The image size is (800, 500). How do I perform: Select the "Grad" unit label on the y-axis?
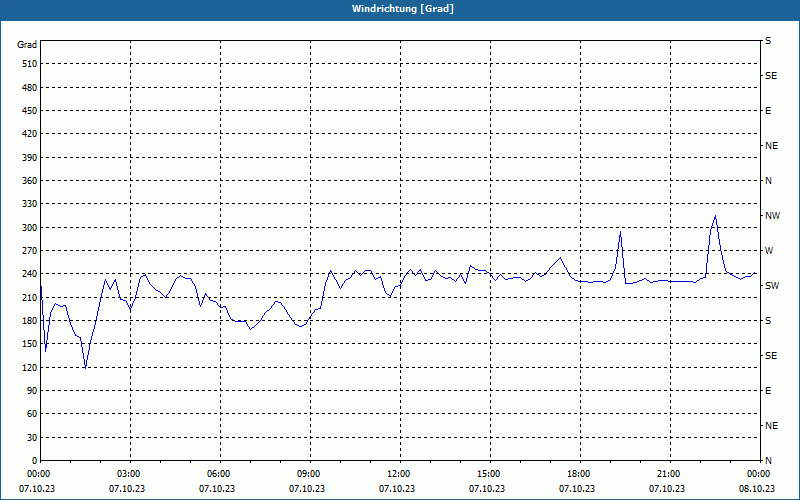27,45
